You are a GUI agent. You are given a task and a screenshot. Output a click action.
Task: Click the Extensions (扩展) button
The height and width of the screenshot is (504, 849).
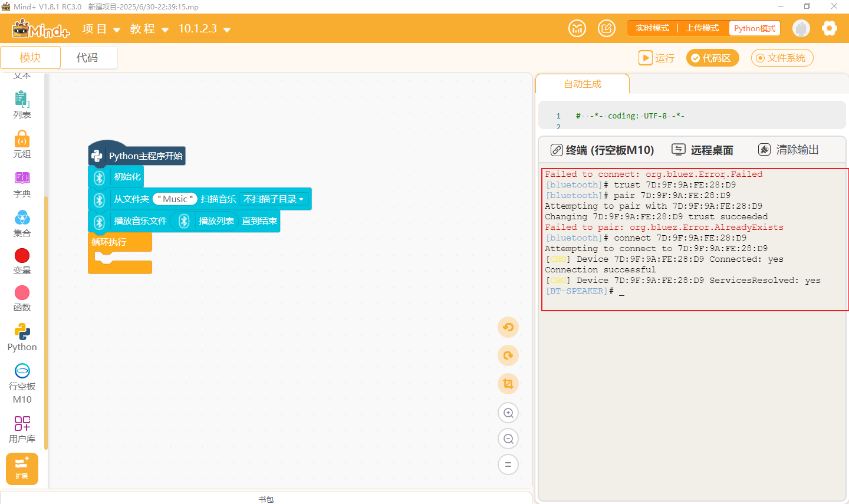[22, 469]
